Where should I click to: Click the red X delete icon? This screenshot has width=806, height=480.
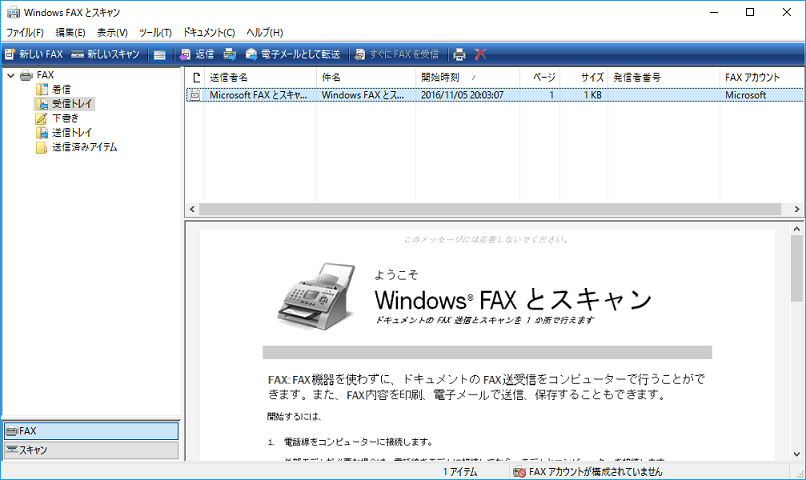(480, 54)
